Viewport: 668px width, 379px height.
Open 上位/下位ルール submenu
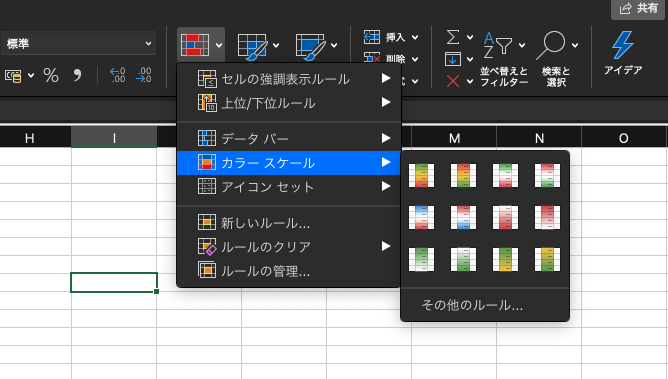tap(289, 103)
